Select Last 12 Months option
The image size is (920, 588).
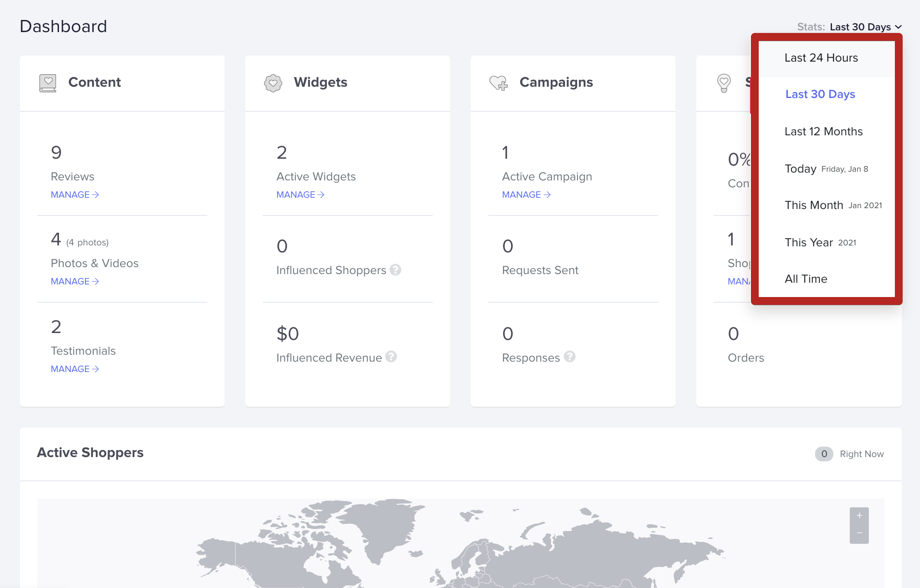pos(823,131)
